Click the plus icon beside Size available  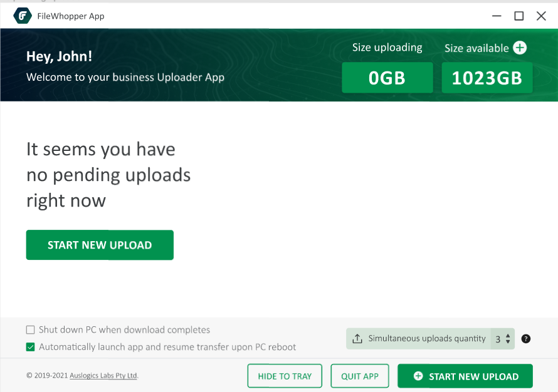coord(520,48)
